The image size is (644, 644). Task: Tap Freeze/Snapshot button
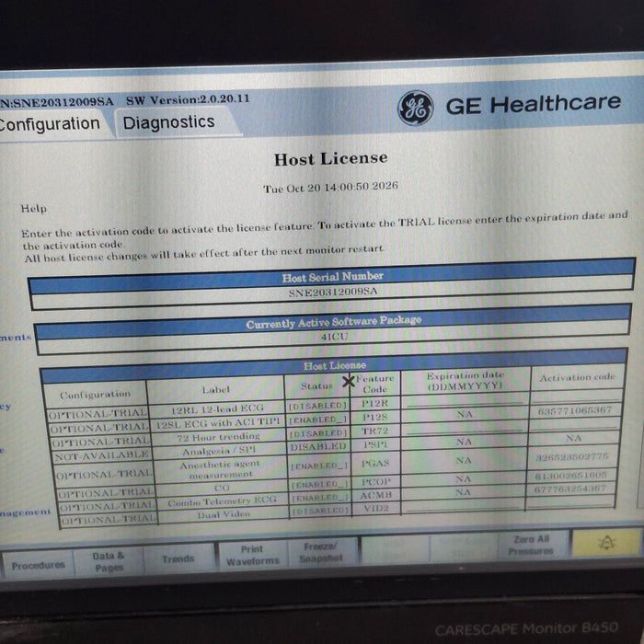(x=321, y=552)
